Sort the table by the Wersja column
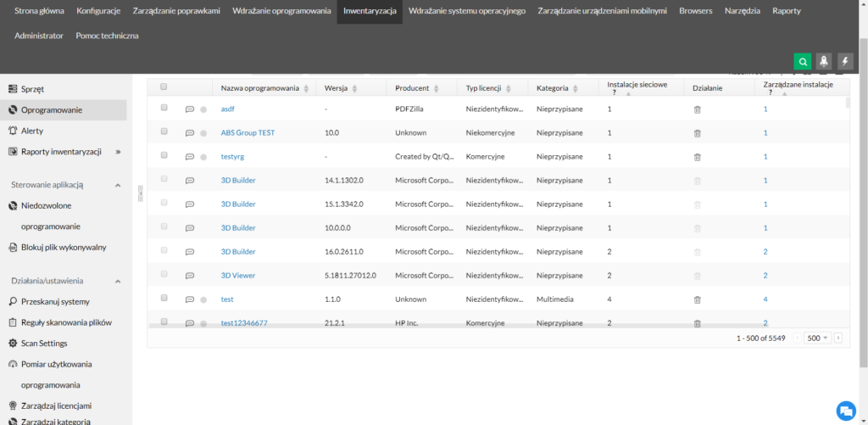This screenshot has height=425, width=868. coord(341,88)
